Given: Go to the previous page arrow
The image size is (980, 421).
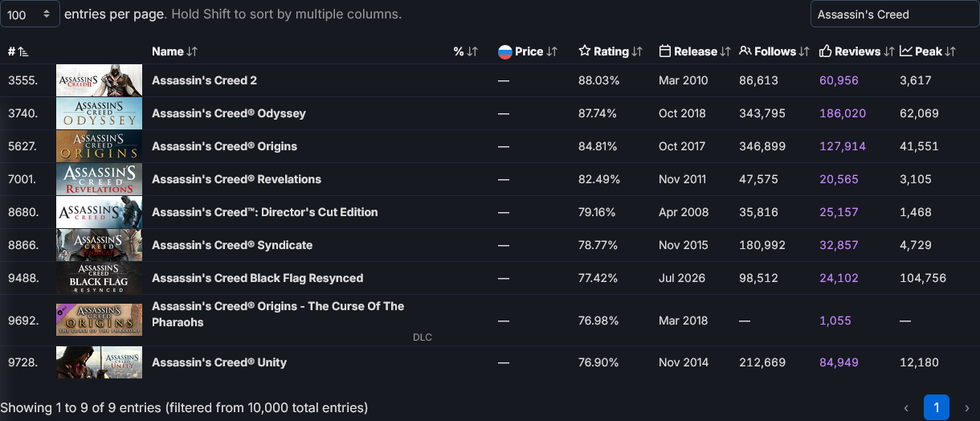Looking at the screenshot, I should [x=906, y=407].
